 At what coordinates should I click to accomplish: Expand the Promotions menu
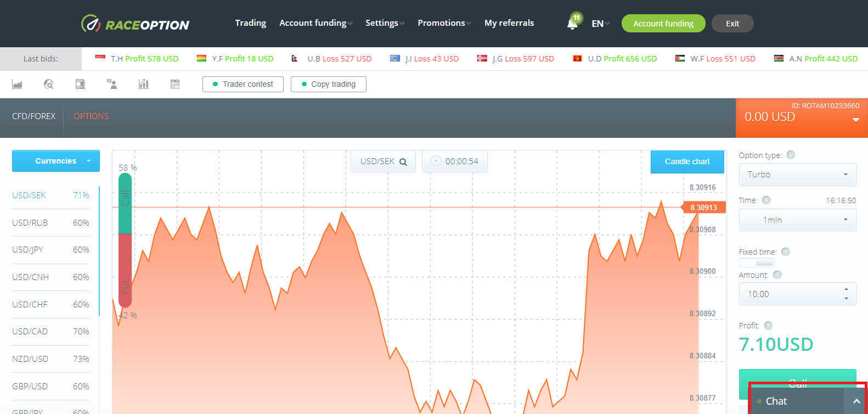[x=444, y=23]
